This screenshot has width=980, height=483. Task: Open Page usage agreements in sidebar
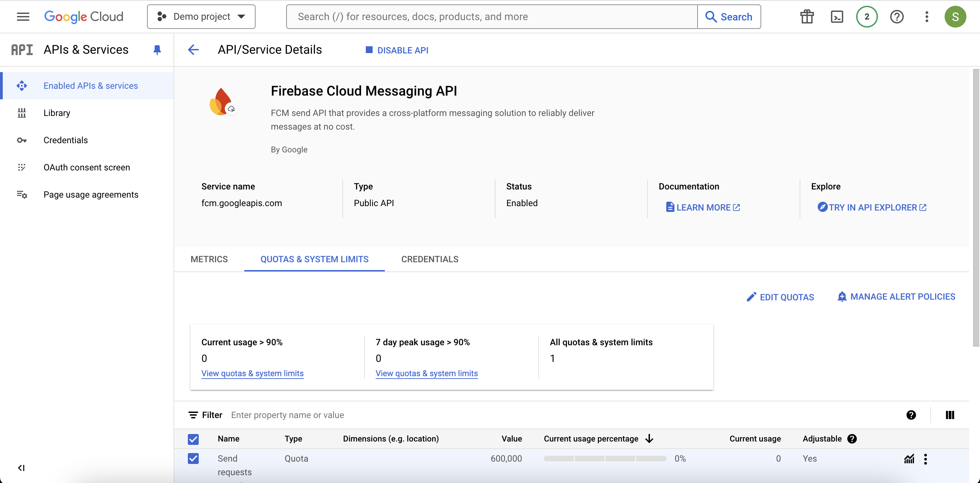pos(87,194)
